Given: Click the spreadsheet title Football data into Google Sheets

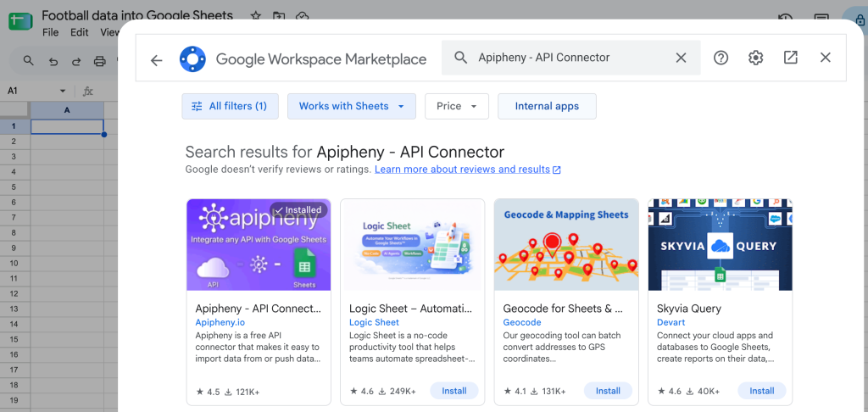Looking at the screenshot, I should point(137,15).
